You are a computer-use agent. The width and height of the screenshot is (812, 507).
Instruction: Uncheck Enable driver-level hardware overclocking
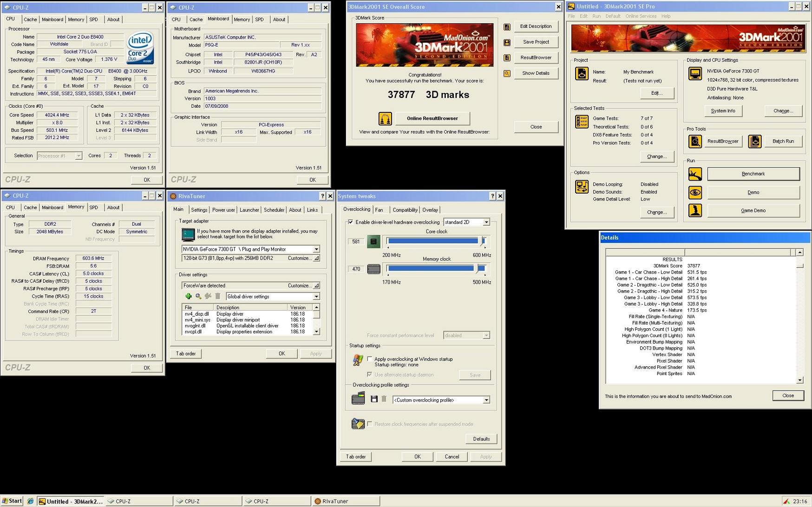351,222
